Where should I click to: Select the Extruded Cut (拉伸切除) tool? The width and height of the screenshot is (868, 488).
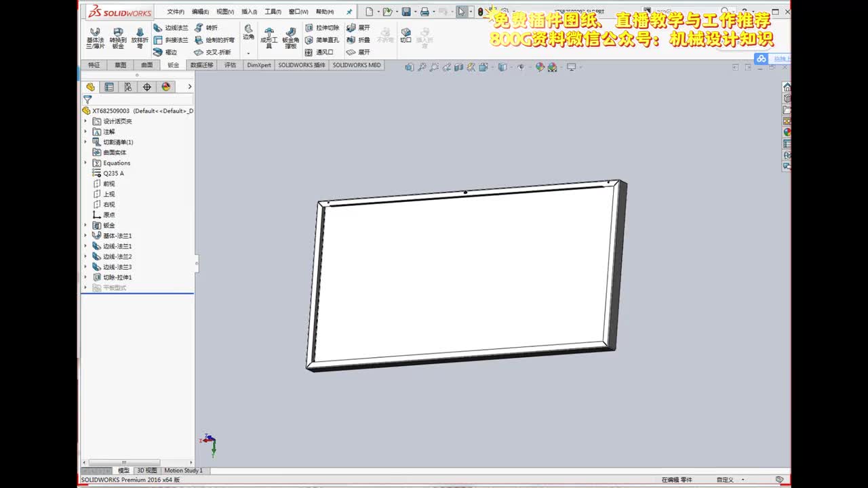tap(322, 28)
